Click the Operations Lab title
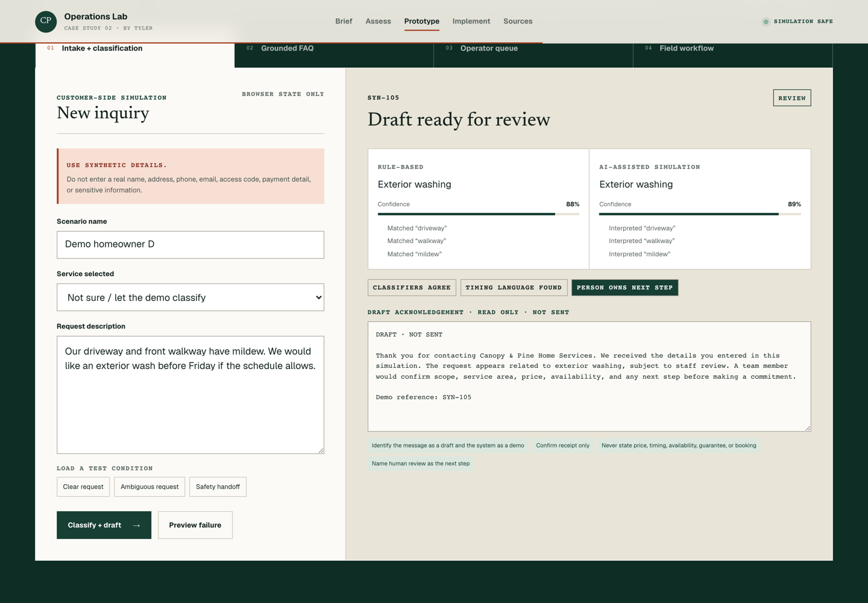The image size is (868, 603). pyautogui.click(x=96, y=16)
